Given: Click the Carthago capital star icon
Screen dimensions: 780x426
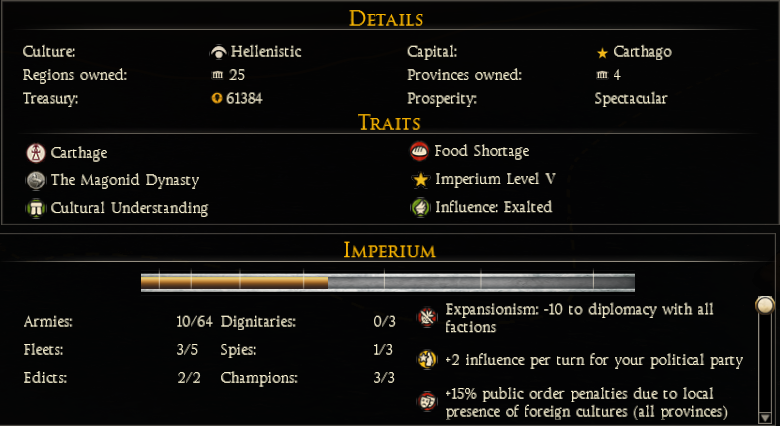Looking at the screenshot, I should pos(602,52).
